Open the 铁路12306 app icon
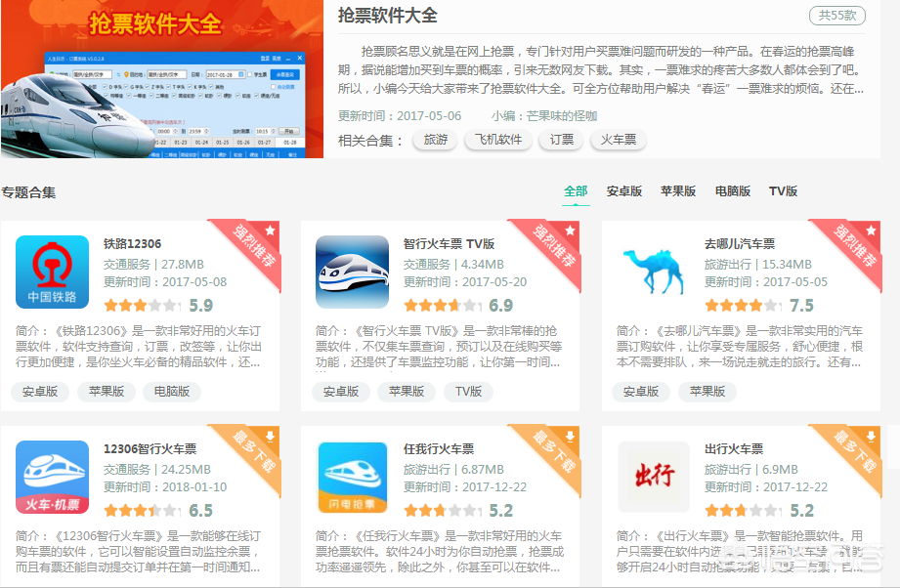The image size is (900, 588). point(52,272)
